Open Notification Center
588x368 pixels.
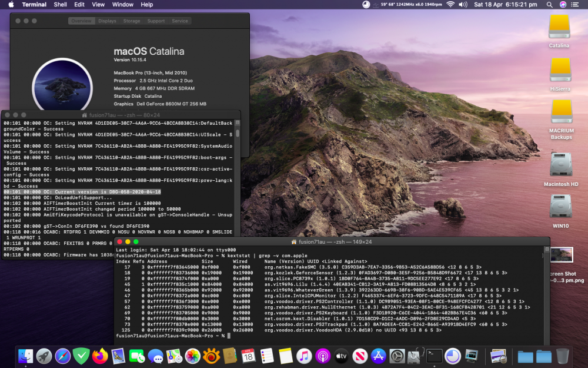tap(575, 5)
